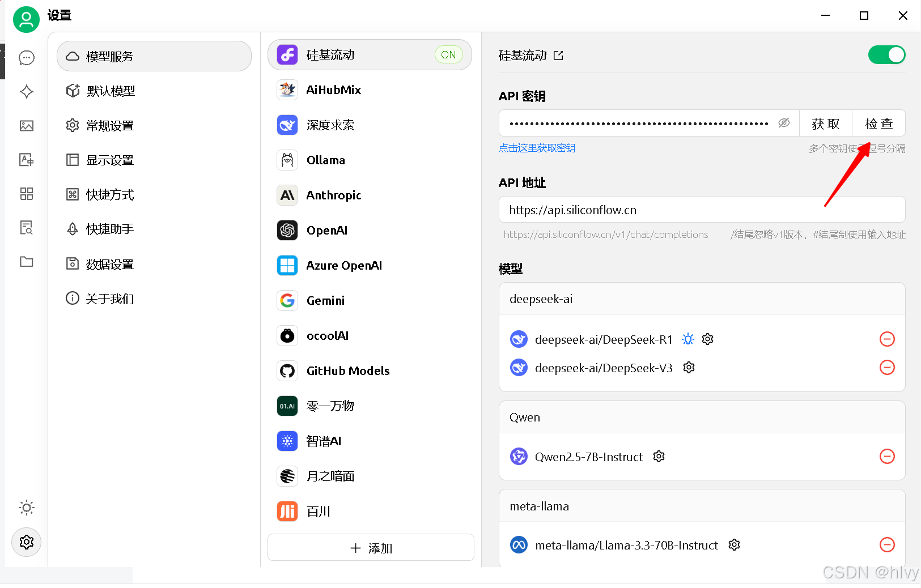Open the mini apps grid sidebar icon
The height and width of the screenshot is (588, 921).
coord(27,194)
